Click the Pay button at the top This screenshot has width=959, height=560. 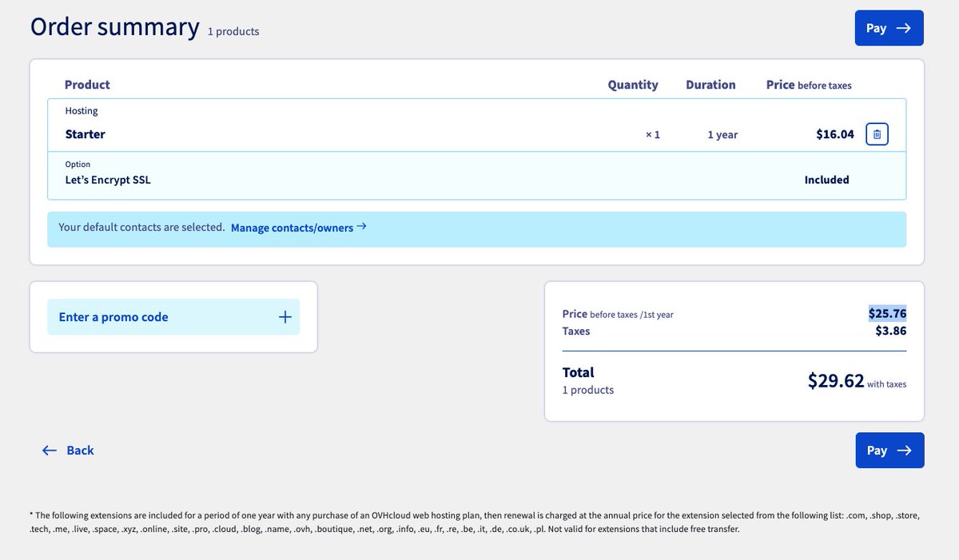tap(889, 28)
